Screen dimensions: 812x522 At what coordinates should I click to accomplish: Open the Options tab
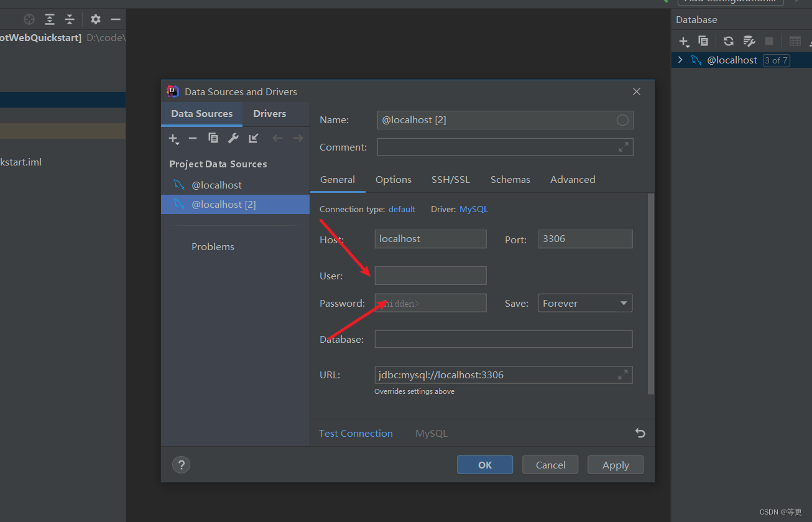(394, 179)
